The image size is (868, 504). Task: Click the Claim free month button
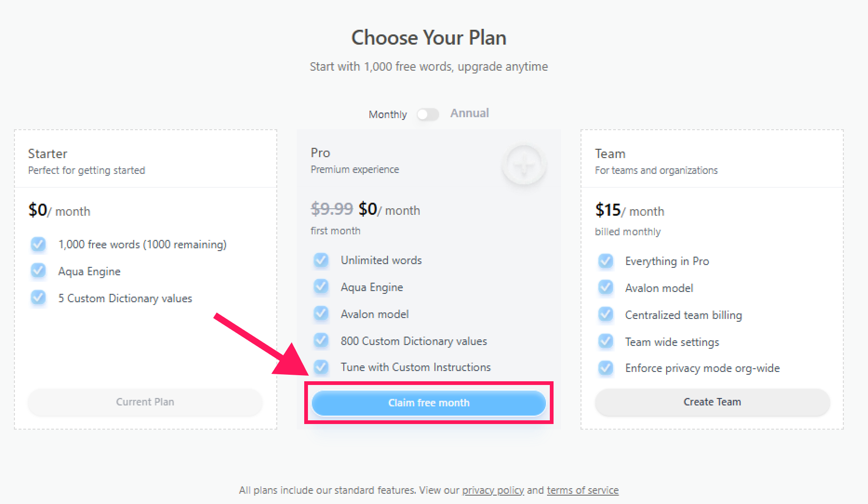point(428,403)
